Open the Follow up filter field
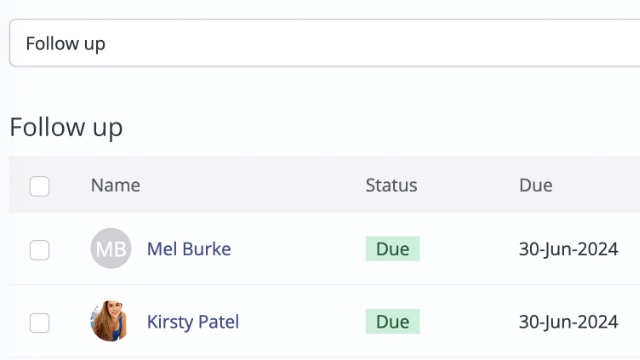 324,43
